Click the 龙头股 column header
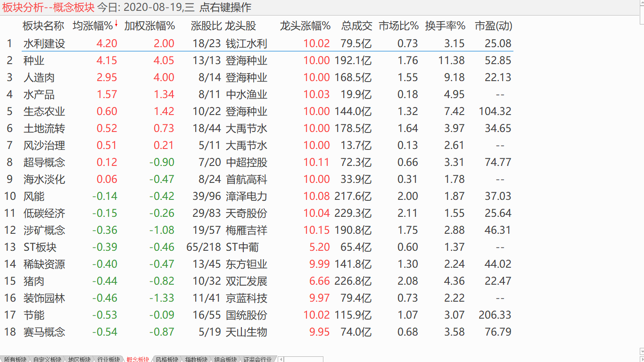This screenshot has height=362, width=644. click(x=241, y=26)
